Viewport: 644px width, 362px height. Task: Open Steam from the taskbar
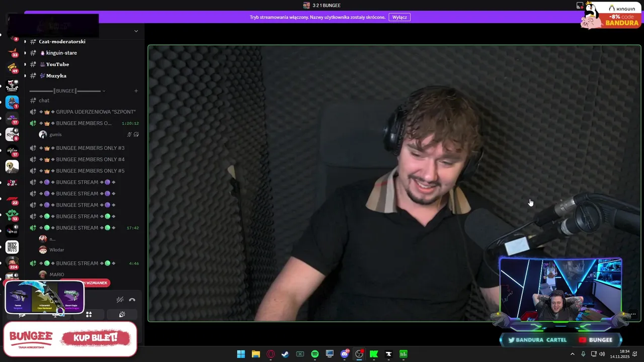click(285, 354)
